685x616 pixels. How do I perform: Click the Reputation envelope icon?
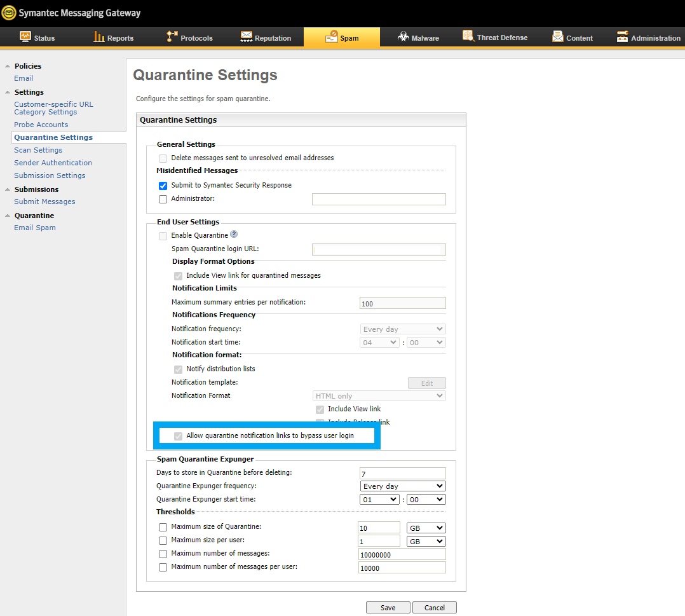(x=247, y=37)
